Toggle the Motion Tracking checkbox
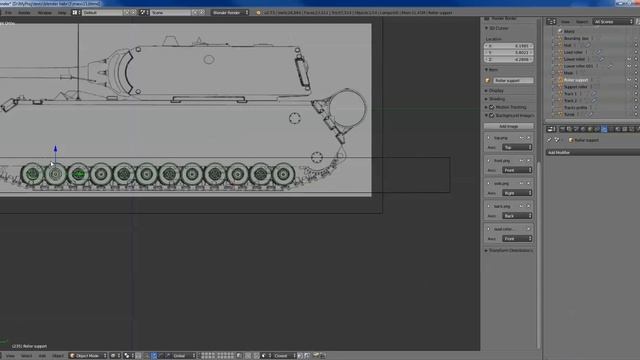 coord(492,107)
